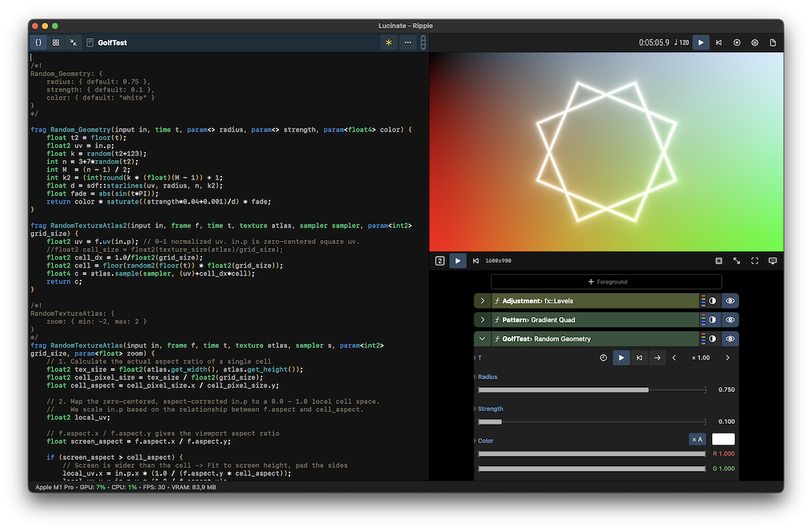
Task: Click the vertical dots handle in editor toolbar
Action: (423, 43)
